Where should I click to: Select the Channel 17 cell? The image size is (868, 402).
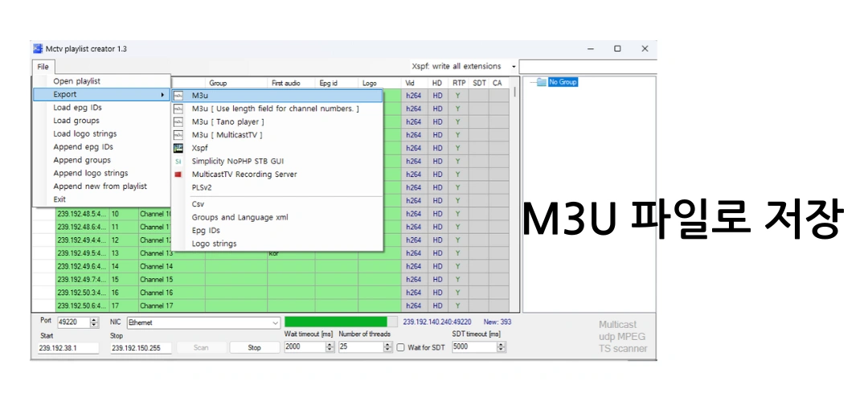(172, 306)
